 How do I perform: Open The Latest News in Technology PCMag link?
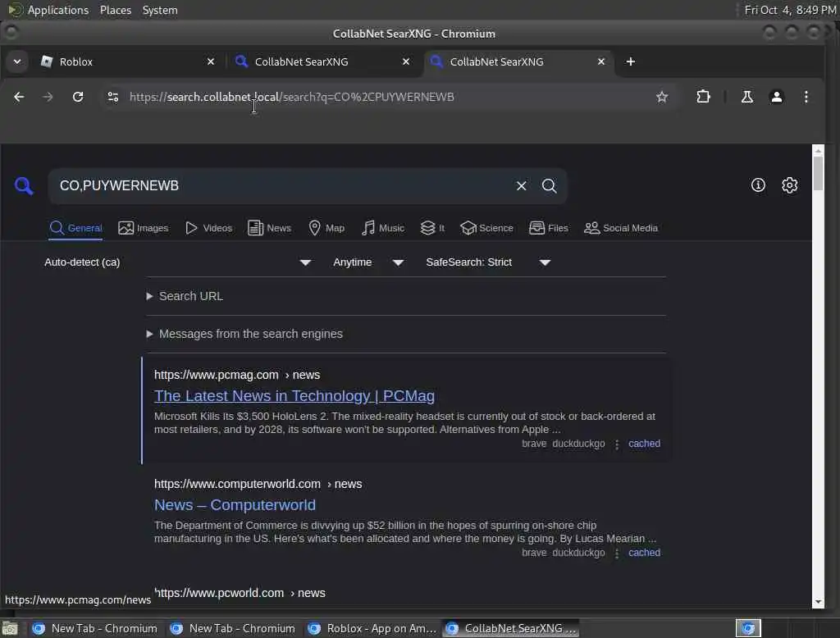294,396
